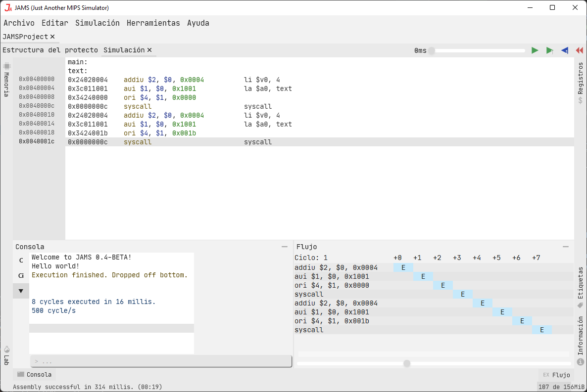Step one cycle backward with the blue icon
Viewport: 587px width, 392px height.
(x=564, y=50)
